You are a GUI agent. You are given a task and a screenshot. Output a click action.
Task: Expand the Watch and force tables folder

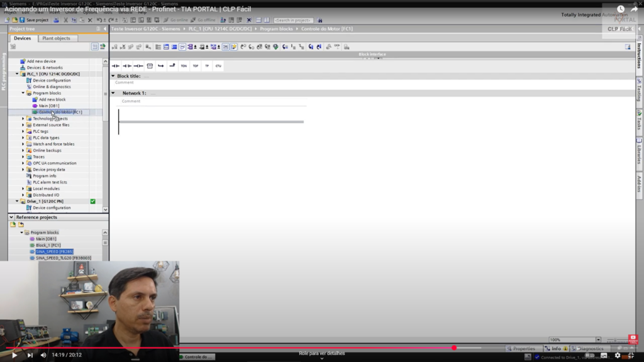pos(23,144)
